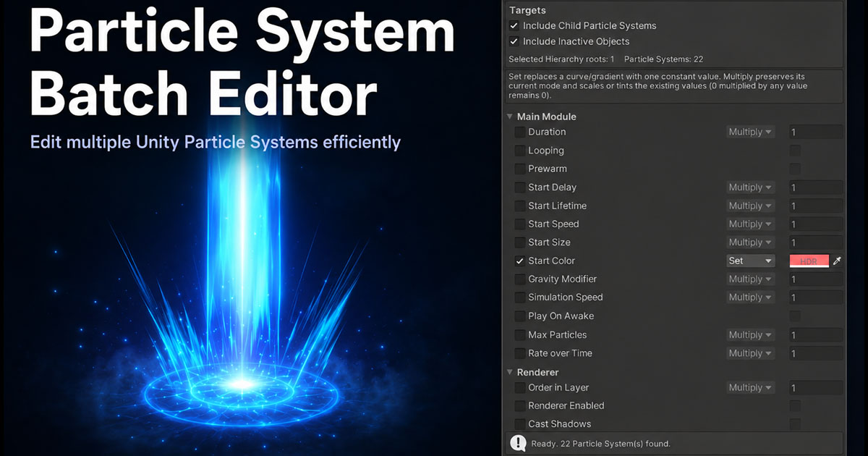Open the Max Particles mode dropdown

[751, 335]
